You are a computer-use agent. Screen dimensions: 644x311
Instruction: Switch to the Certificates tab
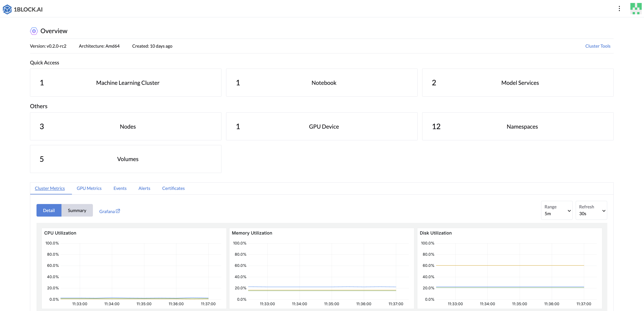pos(173,188)
